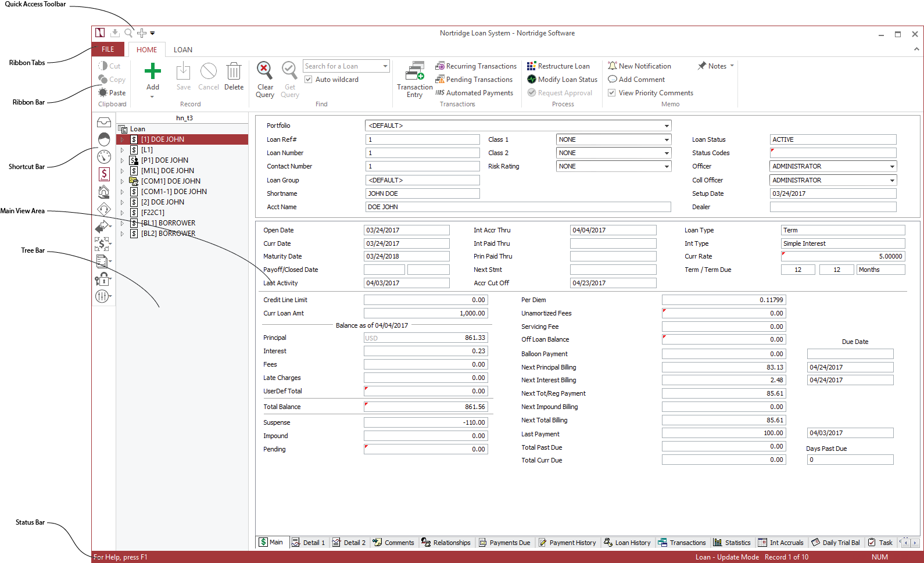Click the plus icon in Quick Access Toolbar

tap(142, 33)
